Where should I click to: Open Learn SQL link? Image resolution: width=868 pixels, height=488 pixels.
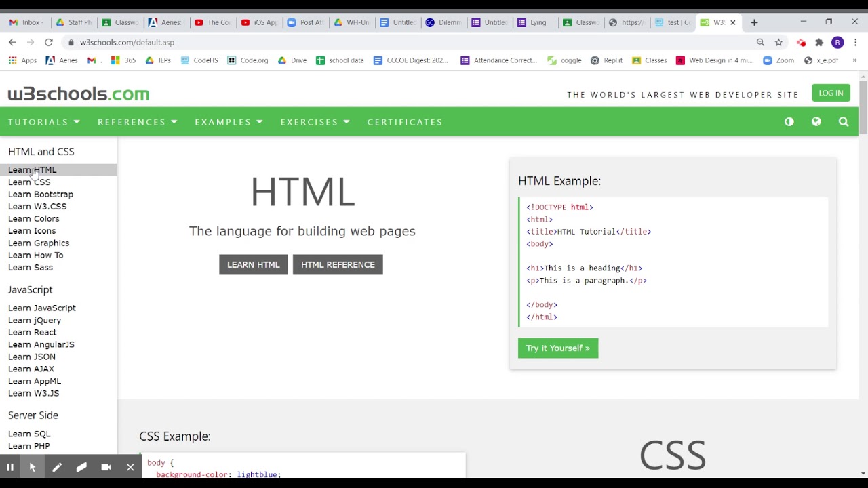coord(29,434)
